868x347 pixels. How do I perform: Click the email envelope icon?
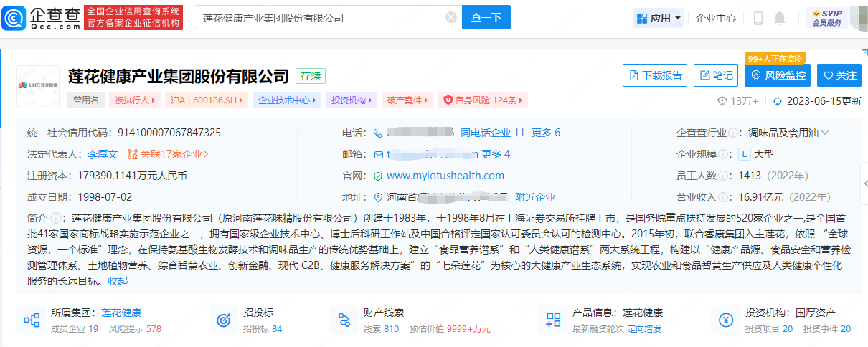tap(379, 154)
